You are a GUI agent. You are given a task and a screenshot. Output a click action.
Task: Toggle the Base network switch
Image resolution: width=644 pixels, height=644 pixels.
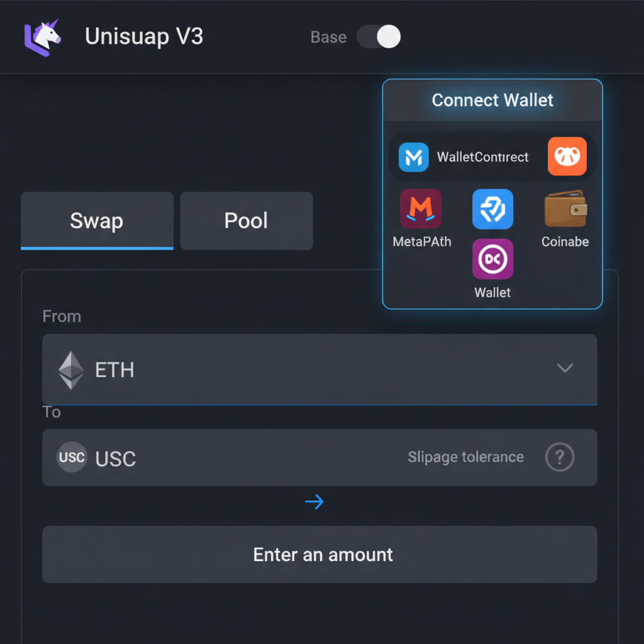point(378,38)
